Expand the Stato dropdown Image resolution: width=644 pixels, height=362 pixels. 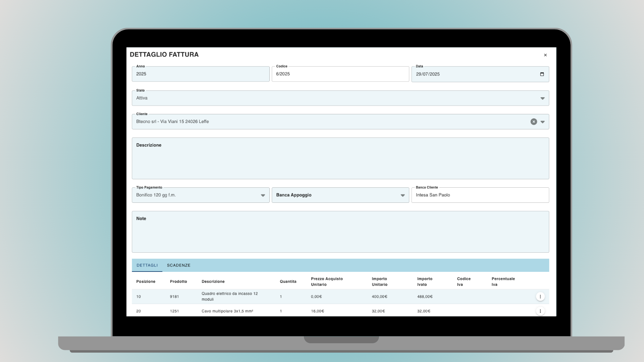coord(542,98)
